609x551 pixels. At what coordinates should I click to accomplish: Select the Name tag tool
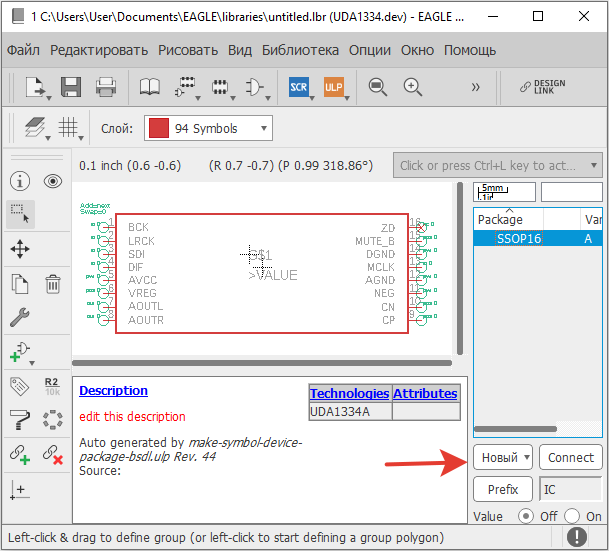tap(19, 387)
